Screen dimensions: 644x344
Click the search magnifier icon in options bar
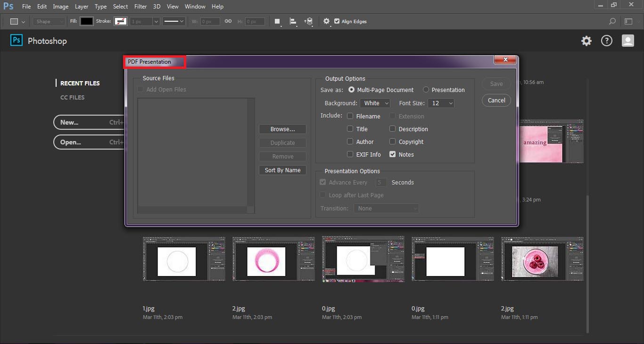point(612,21)
